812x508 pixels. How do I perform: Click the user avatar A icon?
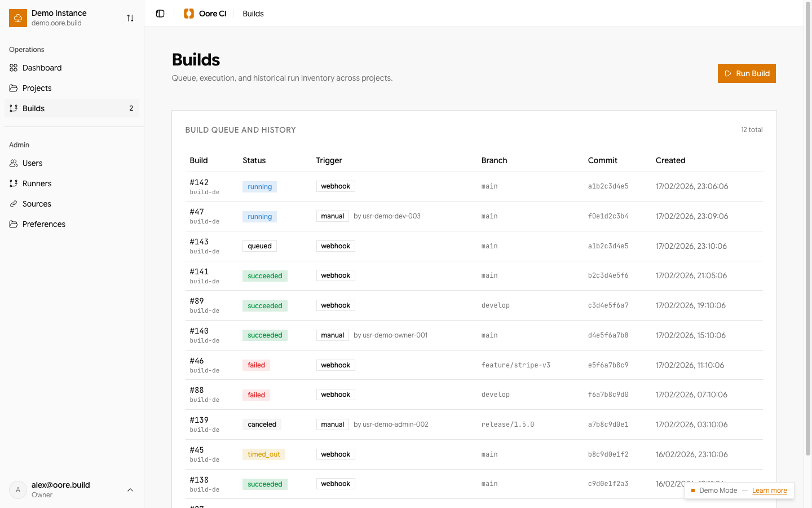pyautogui.click(x=18, y=490)
